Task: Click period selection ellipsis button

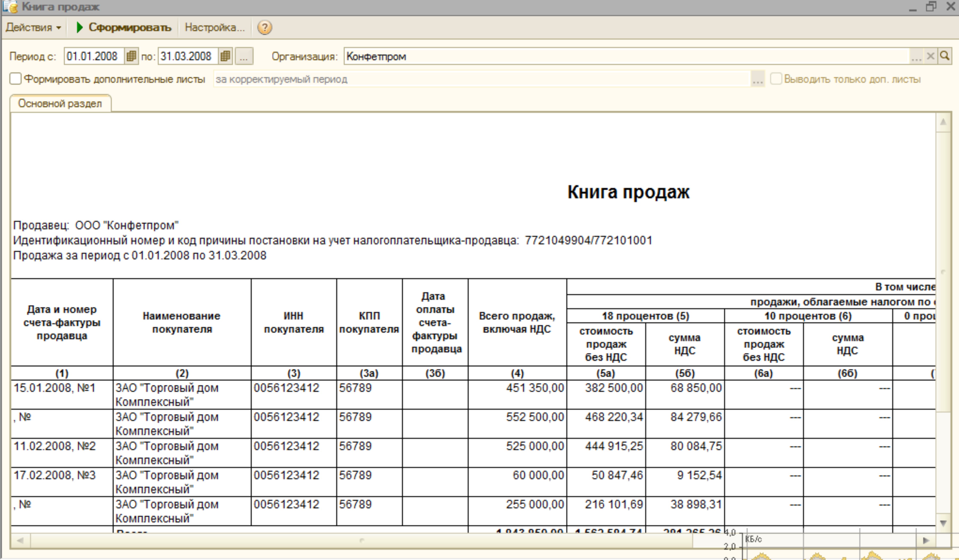Action: pos(244,56)
